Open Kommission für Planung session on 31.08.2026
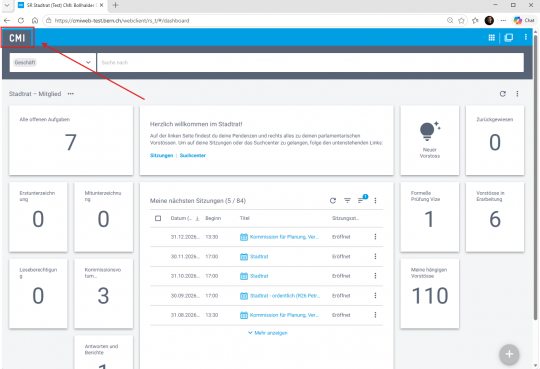 tap(284, 315)
